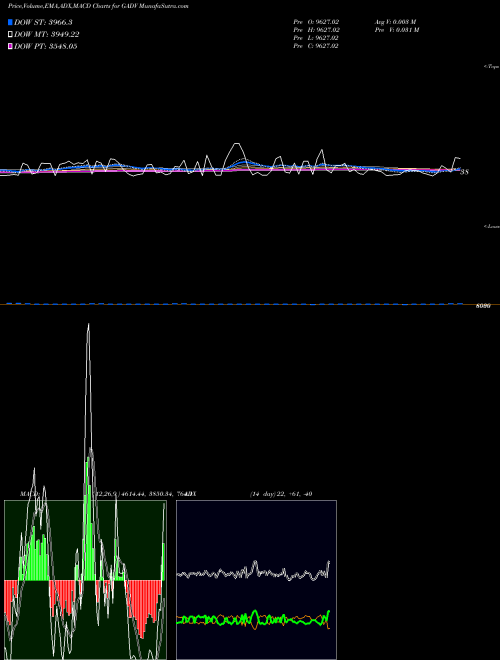The height and width of the screenshot is (660, 500).
Task: Click the green +DI line in ADX panel
Action: click(255, 618)
